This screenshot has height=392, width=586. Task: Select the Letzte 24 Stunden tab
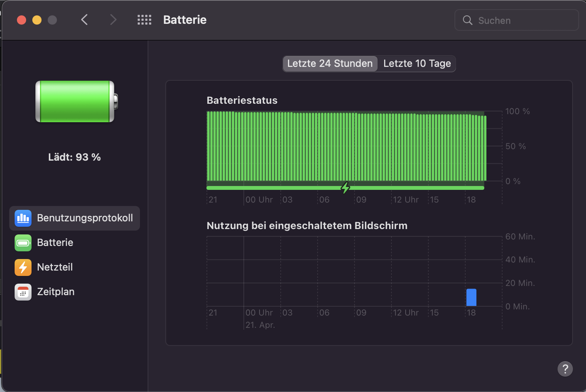(330, 63)
